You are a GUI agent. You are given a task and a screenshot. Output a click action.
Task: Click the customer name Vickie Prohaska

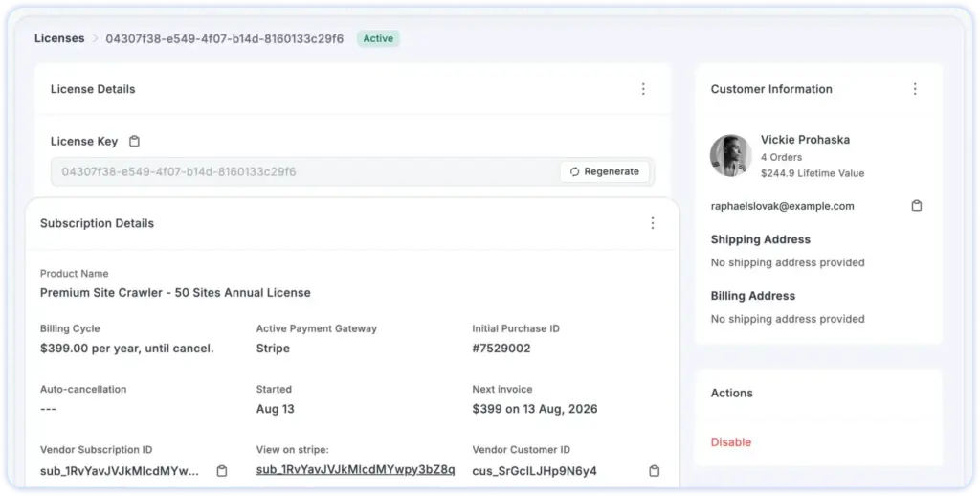click(805, 140)
